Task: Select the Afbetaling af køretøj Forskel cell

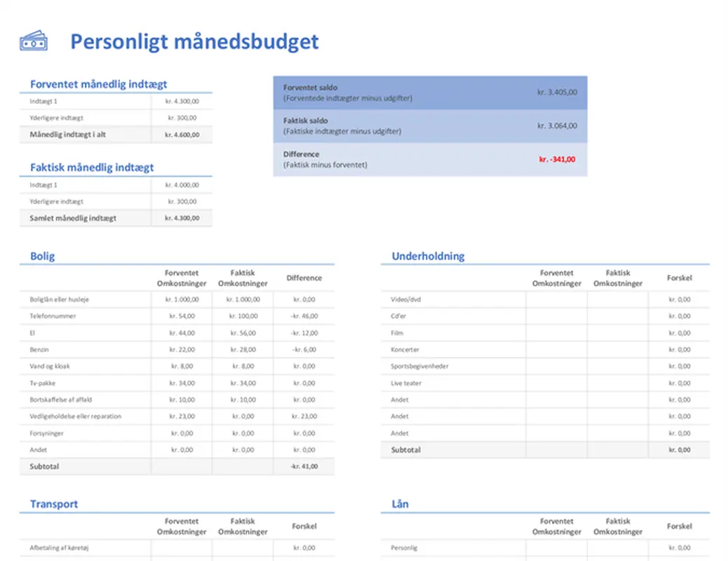Action: click(304, 548)
